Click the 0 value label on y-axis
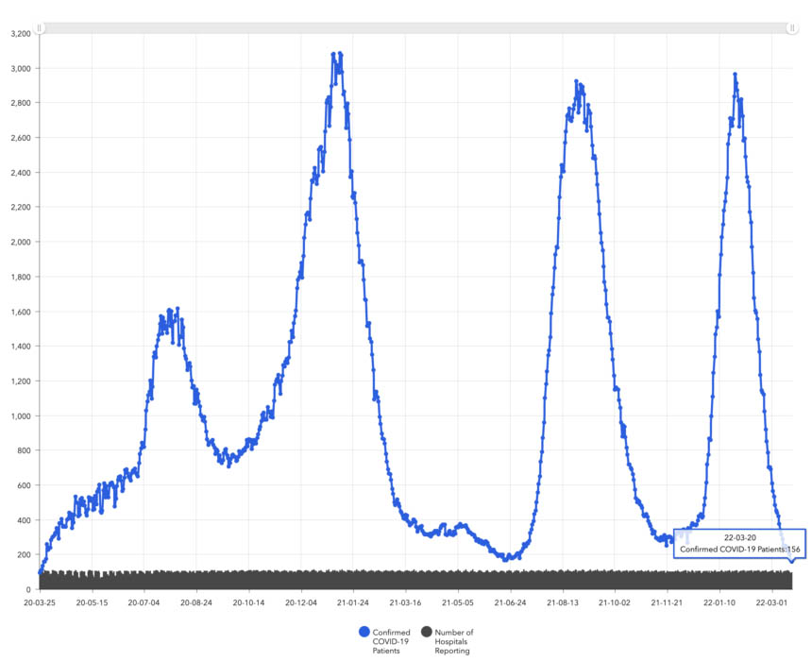This screenshot has height=661, width=812. pyautogui.click(x=28, y=589)
